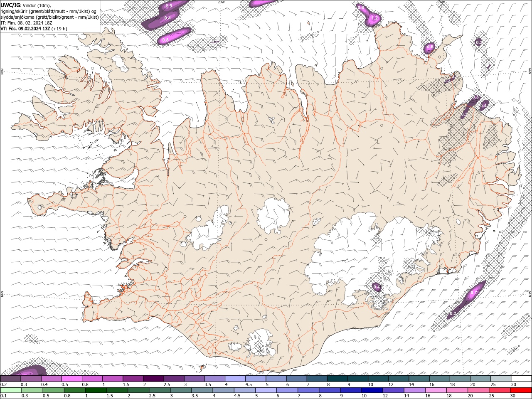Select the darkest purple snow swatch from 2 to 2.5

click(x=153, y=379)
